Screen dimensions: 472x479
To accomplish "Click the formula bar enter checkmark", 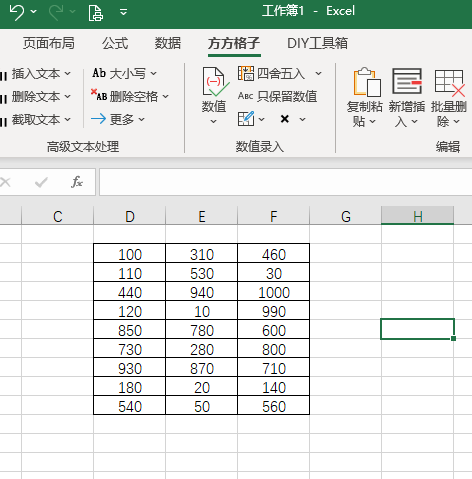I will tap(41, 182).
